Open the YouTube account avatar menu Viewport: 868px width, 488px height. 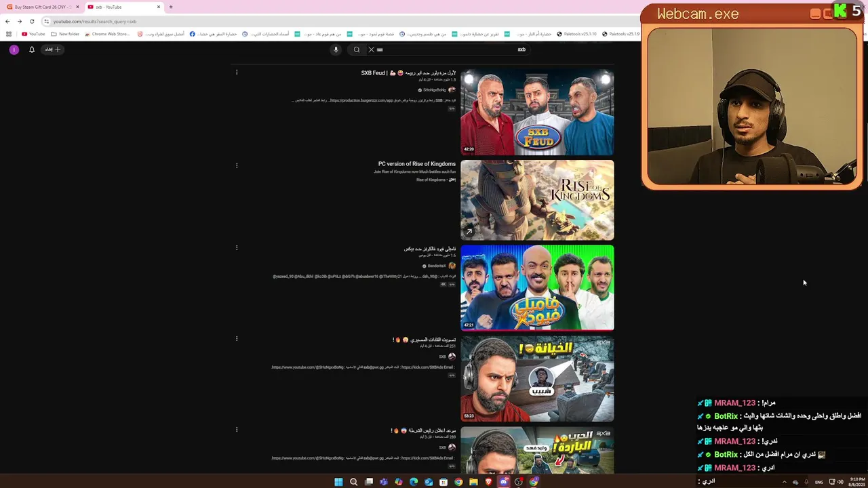14,49
